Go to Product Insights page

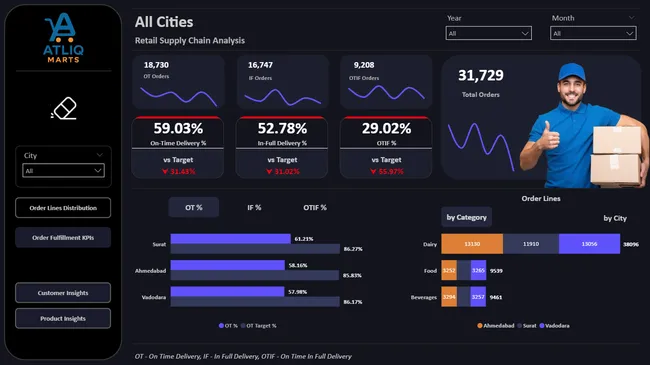63,319
